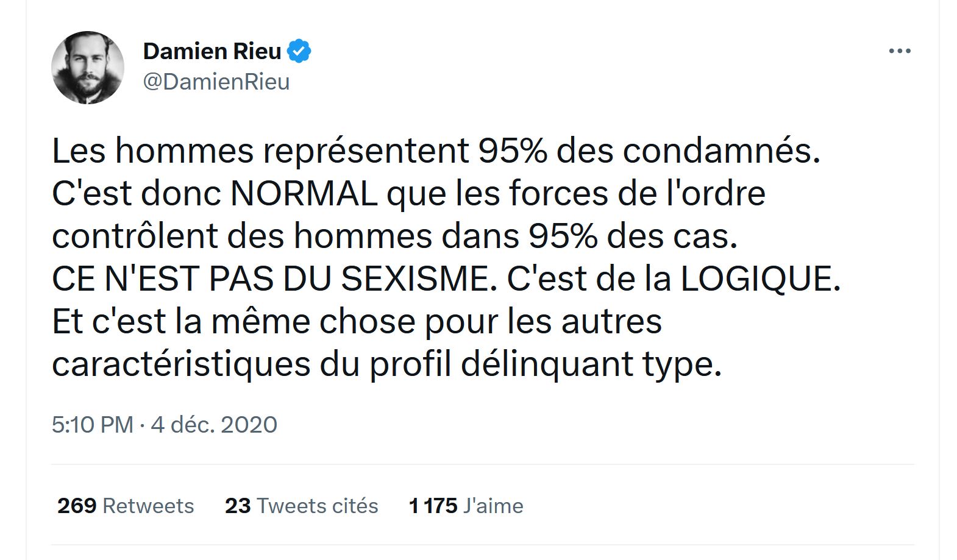Click the 4 déc. 2020 date
Screen dimensions: 957x560
pos(214,425)
